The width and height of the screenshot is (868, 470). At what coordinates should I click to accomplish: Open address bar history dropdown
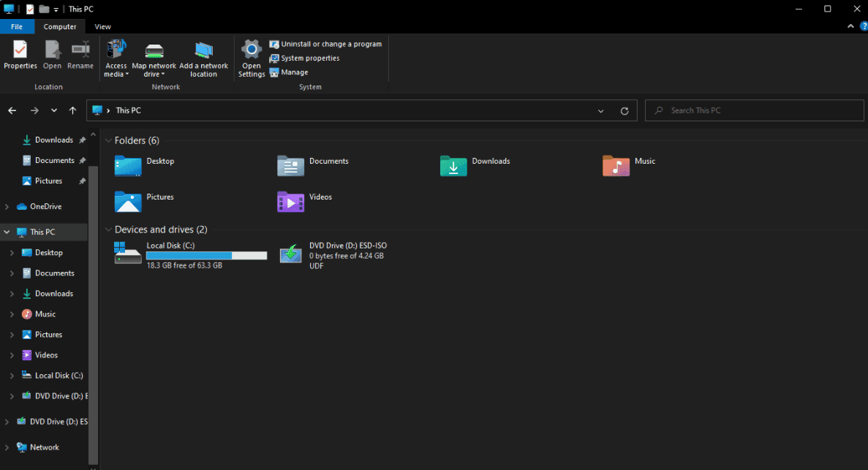[600, 110]
